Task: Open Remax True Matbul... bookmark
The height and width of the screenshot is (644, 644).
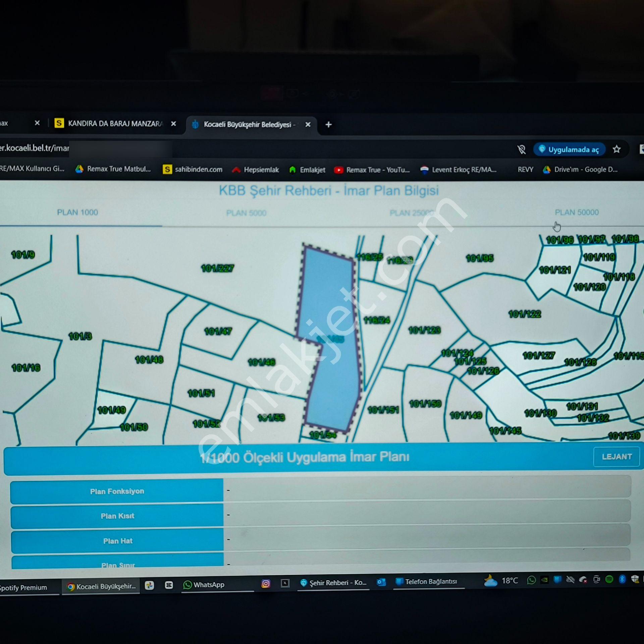Action: 113,169
